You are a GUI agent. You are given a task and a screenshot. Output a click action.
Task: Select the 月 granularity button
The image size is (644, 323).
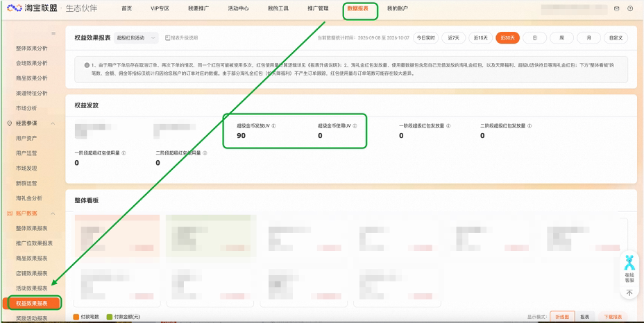tap(589, 37)
